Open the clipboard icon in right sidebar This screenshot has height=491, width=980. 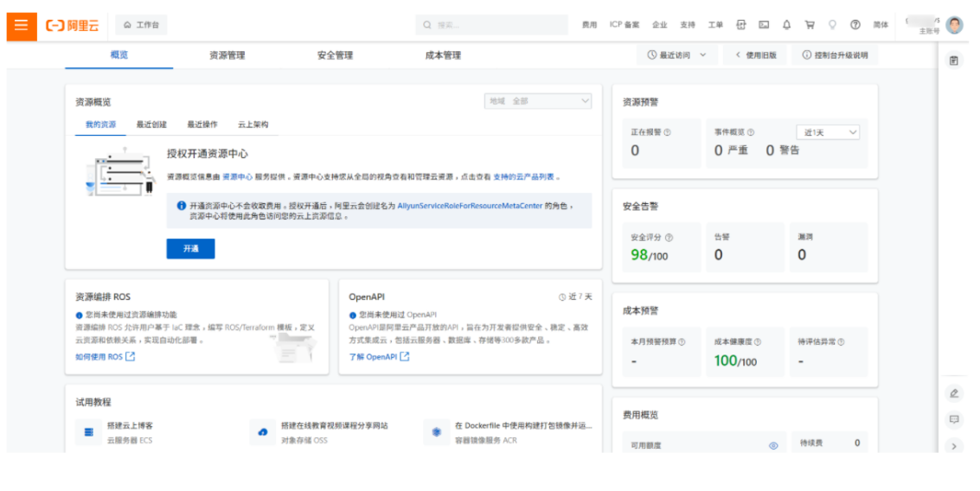click(954, 61)
